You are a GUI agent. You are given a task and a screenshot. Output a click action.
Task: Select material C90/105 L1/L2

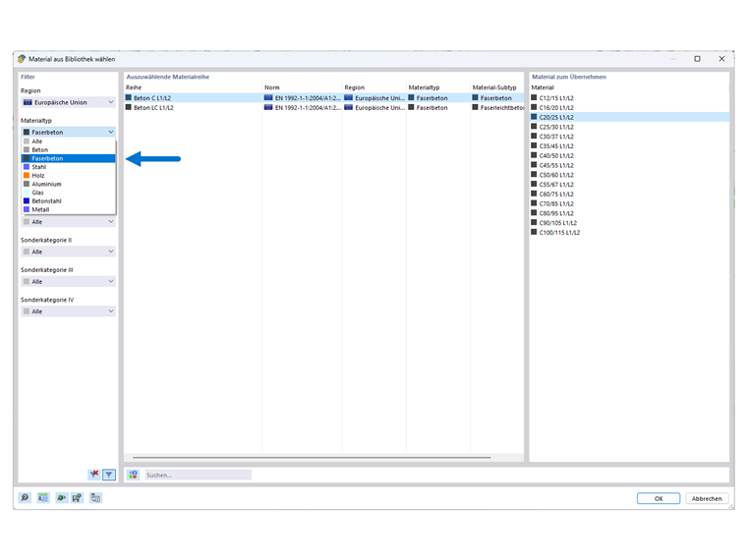[629, 223]
